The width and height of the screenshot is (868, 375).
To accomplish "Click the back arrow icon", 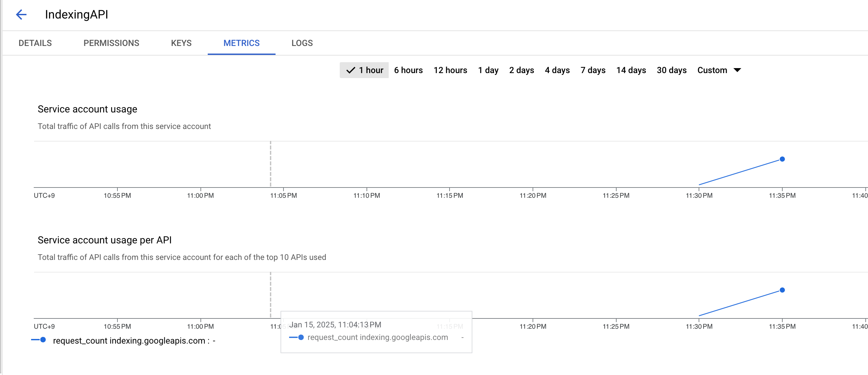I will click(x=21, y=15).
